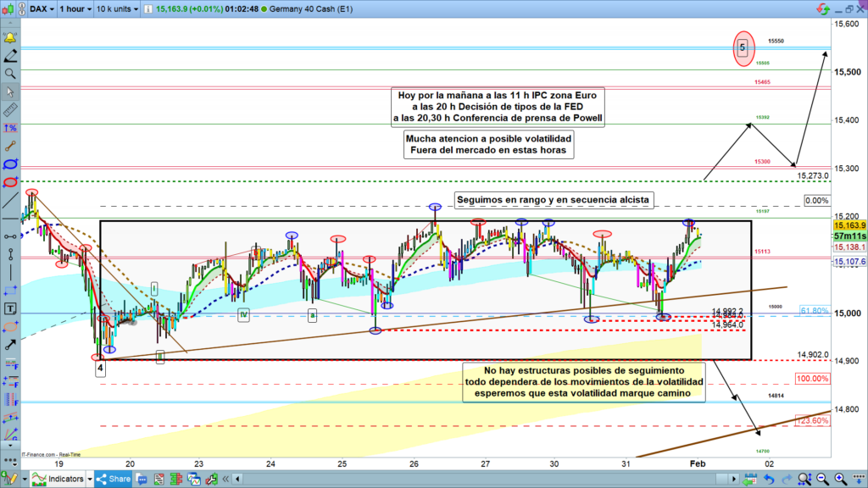The height and width of the screenshot is (488, 868).
Task: Choose the blue ellipse drawing tool
Action: click(x=10, y=163)
